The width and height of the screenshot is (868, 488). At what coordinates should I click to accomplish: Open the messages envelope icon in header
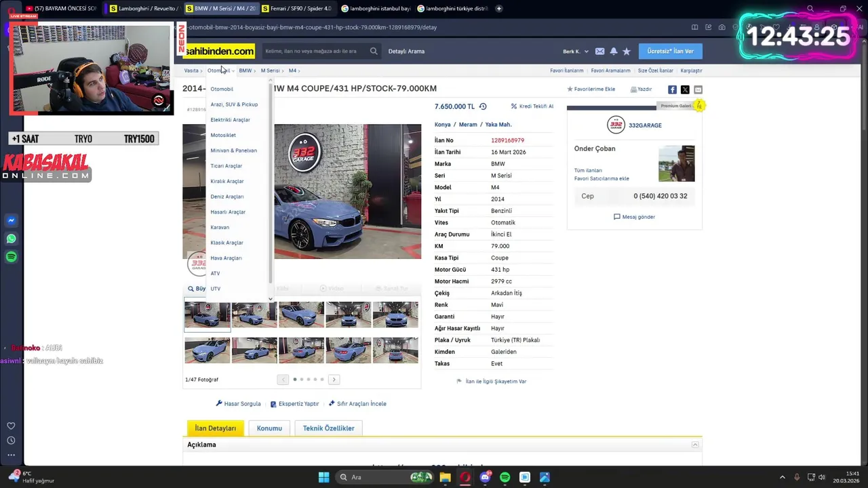click(599, 52)
